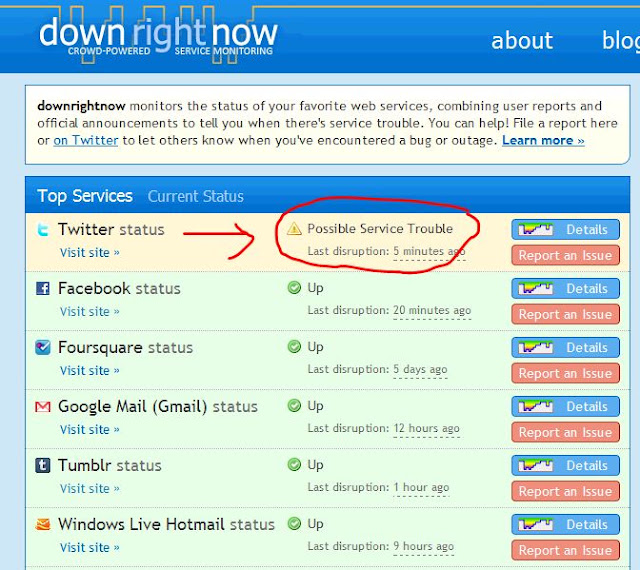Click the 20 minutes ago disruption time

coord(432,311)
